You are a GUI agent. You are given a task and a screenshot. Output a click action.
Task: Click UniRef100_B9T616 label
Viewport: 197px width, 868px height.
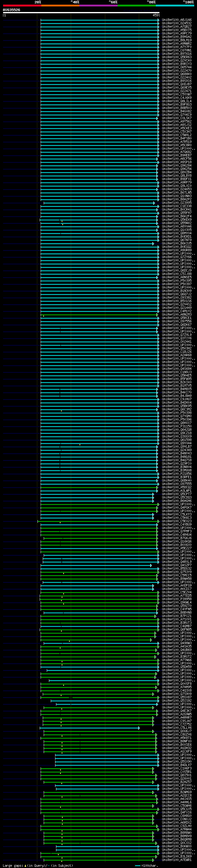point(177,54)
